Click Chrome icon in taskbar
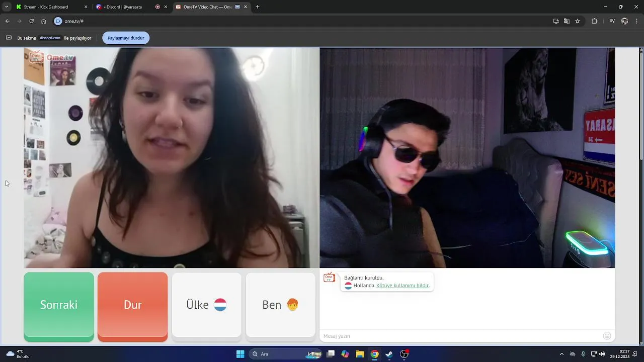This screenshot has height=362, width=644. (375, 354)
